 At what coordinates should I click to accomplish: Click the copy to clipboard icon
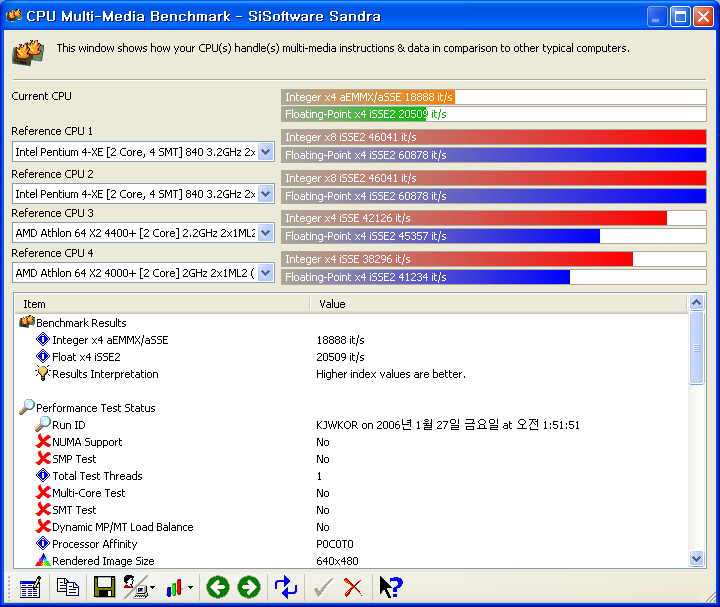[x=68, y=587]
